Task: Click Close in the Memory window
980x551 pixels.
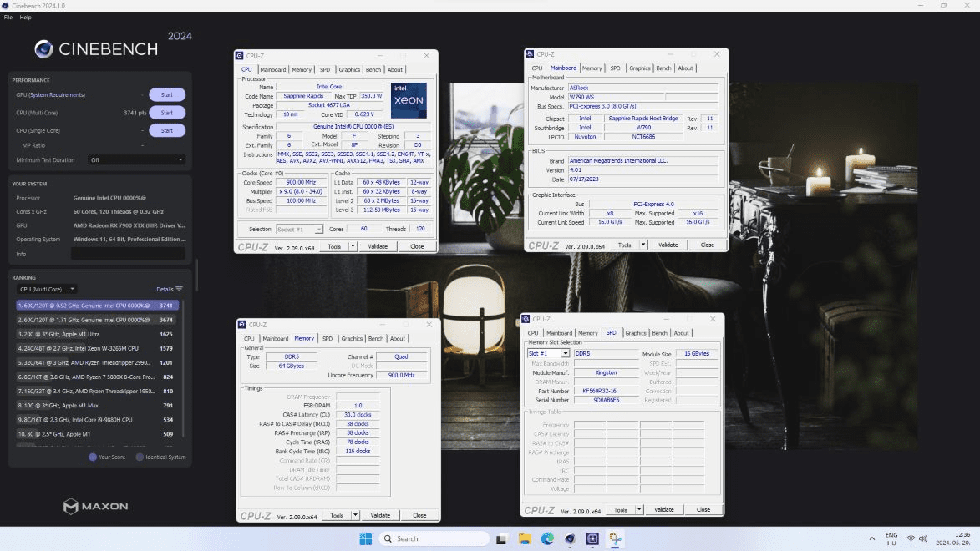Action: point(419,515)
